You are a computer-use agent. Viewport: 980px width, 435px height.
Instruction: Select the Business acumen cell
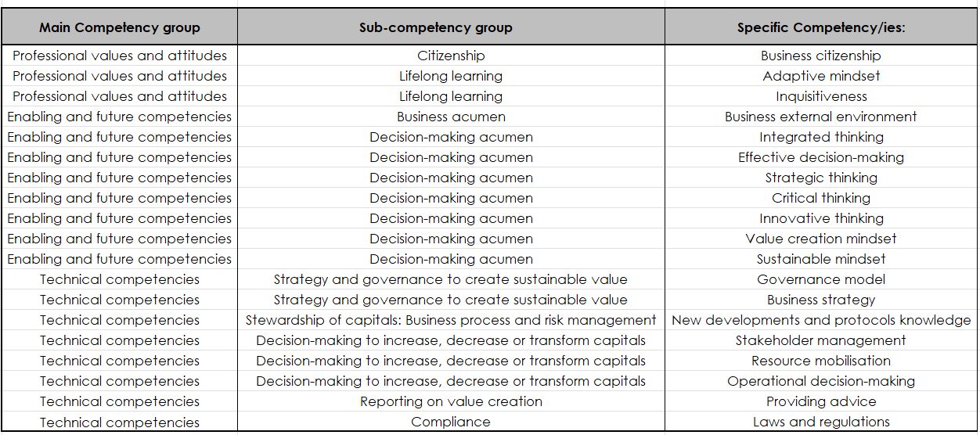451,117
